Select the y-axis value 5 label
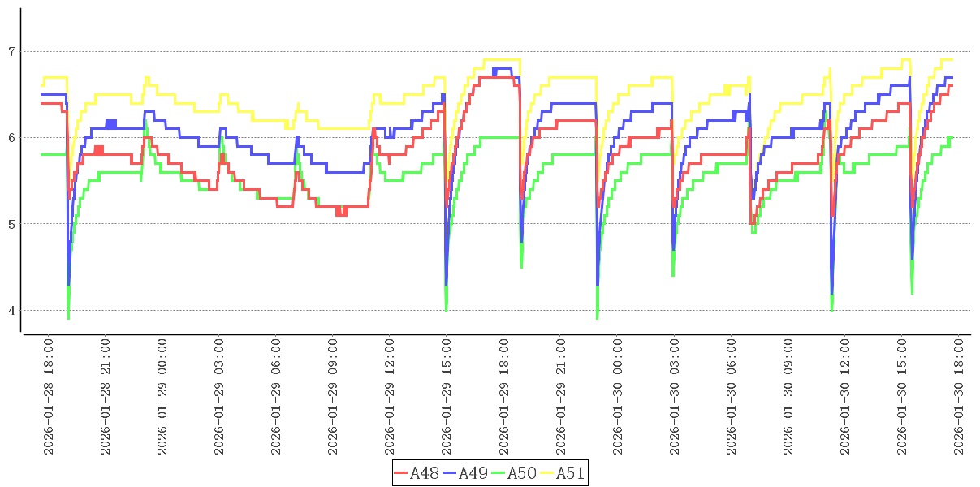The height and width of the screenshot is (487, 980). coord(10,224)
